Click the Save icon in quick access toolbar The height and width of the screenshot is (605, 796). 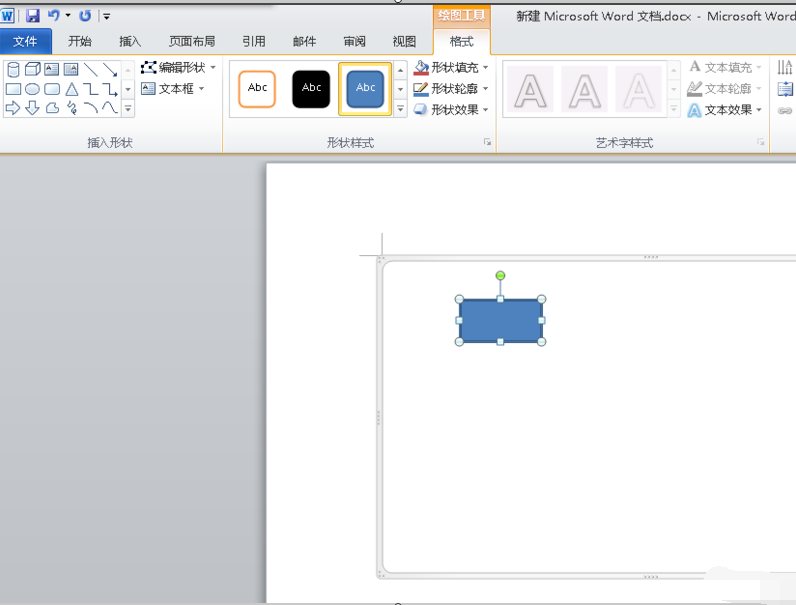32,16
